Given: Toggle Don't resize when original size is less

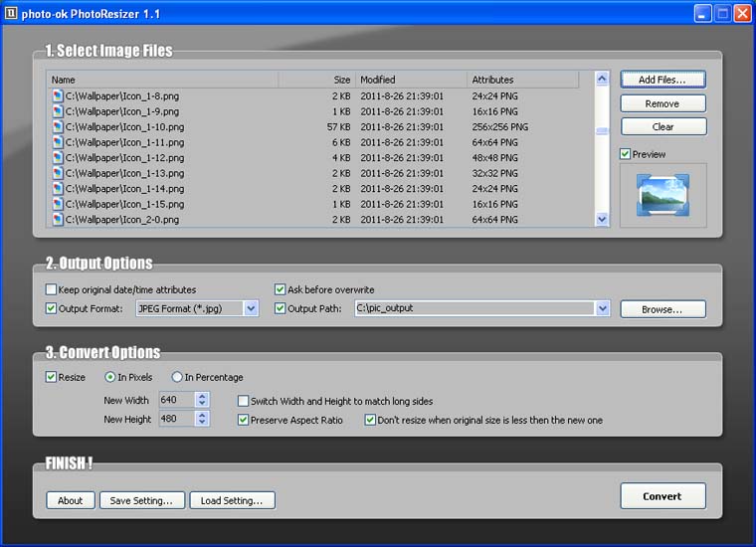Looking at the screenshot, I should [x=370, y=420].
